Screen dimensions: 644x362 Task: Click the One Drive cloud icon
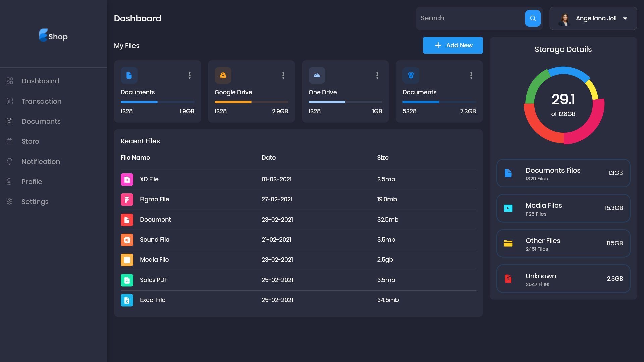(x=317, y=75)
